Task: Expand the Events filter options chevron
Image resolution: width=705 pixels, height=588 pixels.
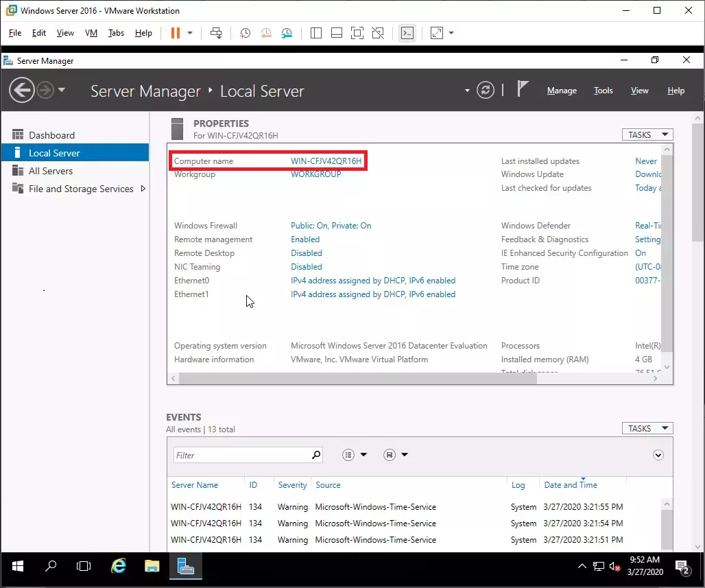Action: point(658,455)
